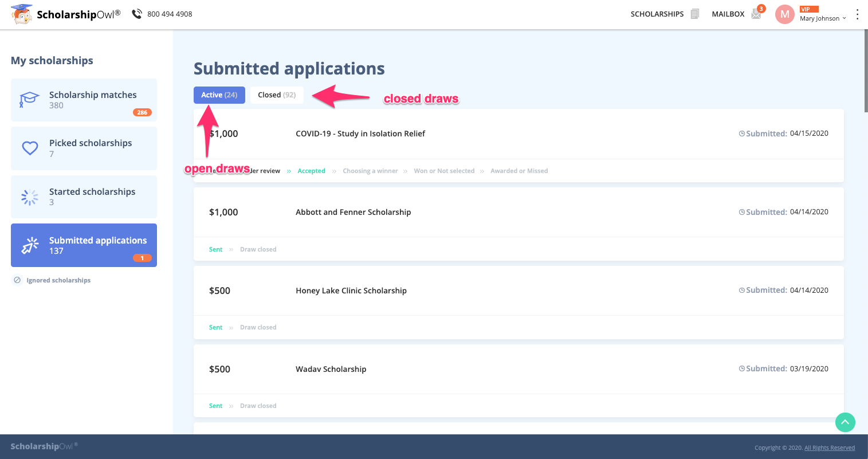Click the All Rights Reserved footer link
This screenshot has width=868, height=459.
tap(830, 448)
